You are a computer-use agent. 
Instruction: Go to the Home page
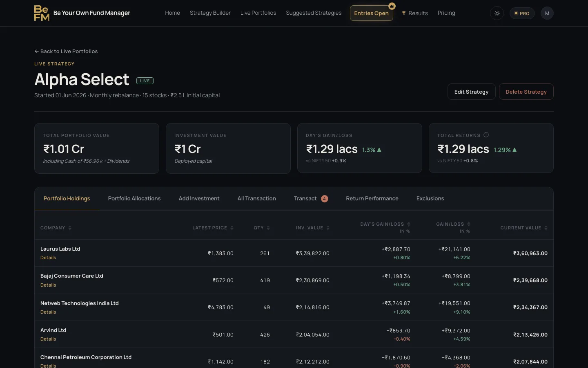[x=172, y=13]
